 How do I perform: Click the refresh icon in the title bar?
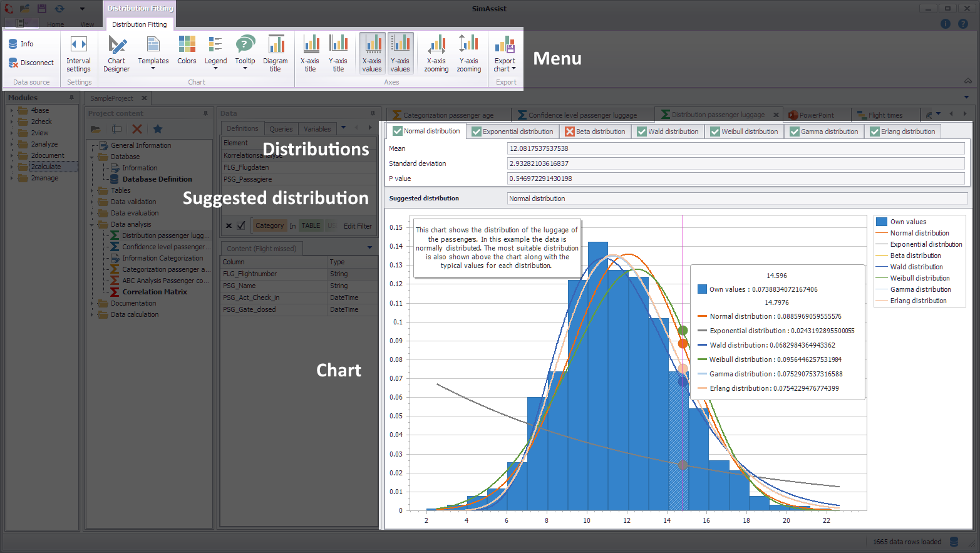click(x=59, y=9)
